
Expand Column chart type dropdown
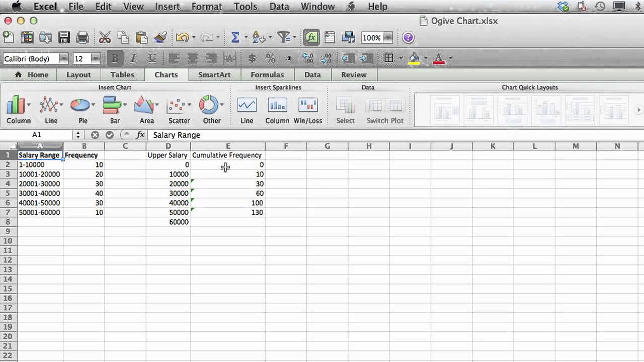click(x=29, y=105)
